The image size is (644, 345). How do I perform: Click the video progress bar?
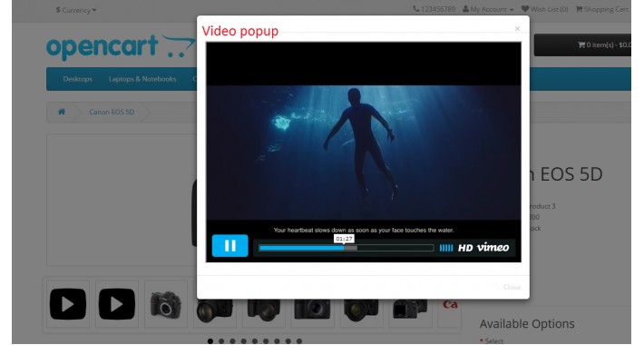coord(346,248)
